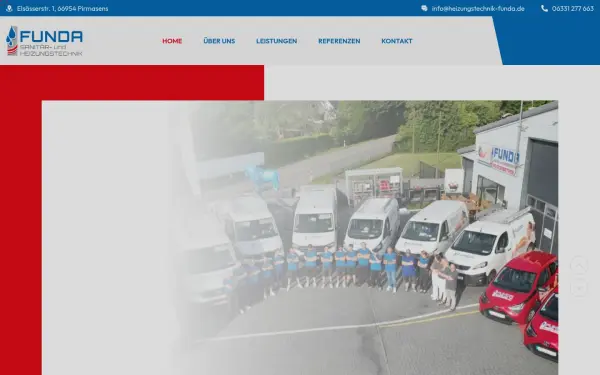Viewport: 600px width, 375px height.
Task: Open the HOME menu item
Action: [172, 41]
